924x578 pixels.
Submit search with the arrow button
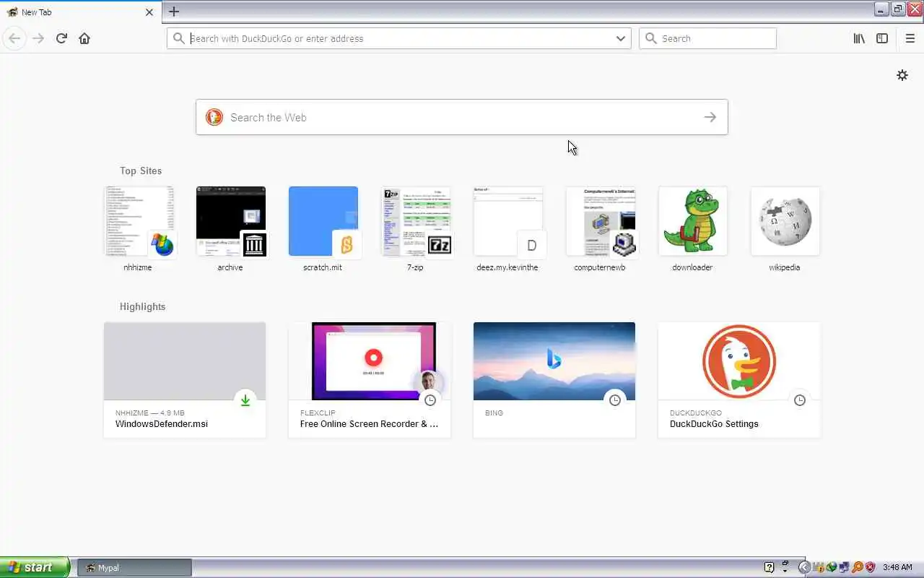(x=710, y=117)
